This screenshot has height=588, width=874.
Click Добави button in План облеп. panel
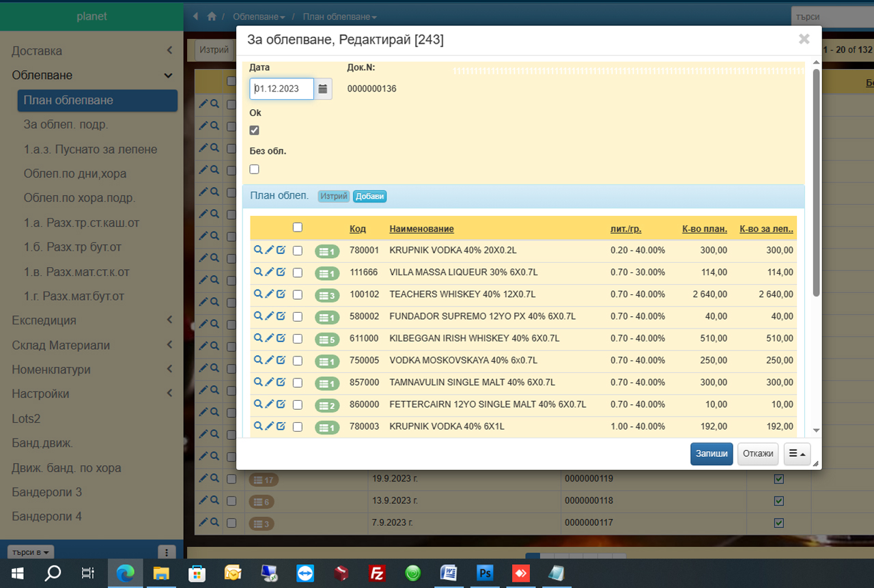(x=370, y=196)
